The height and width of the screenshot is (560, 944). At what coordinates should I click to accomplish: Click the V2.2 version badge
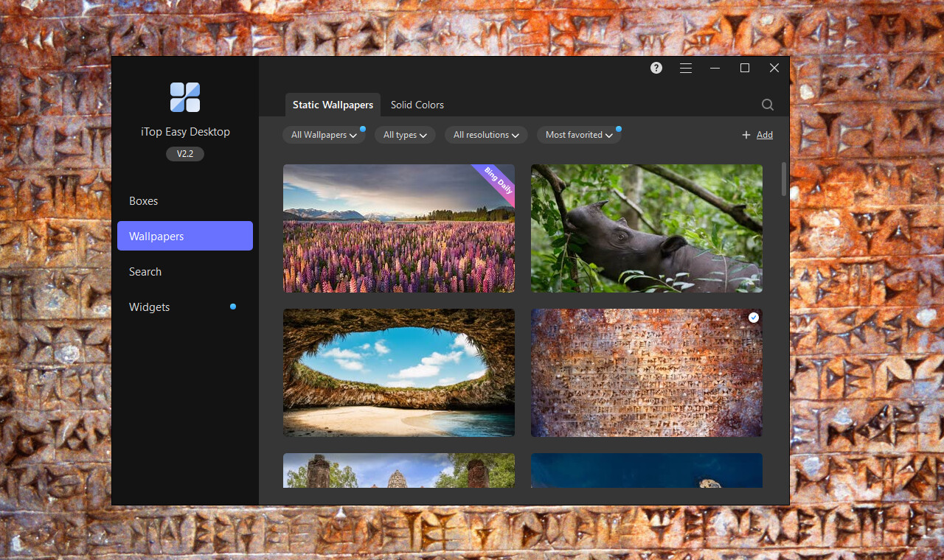tap(184, 153)
